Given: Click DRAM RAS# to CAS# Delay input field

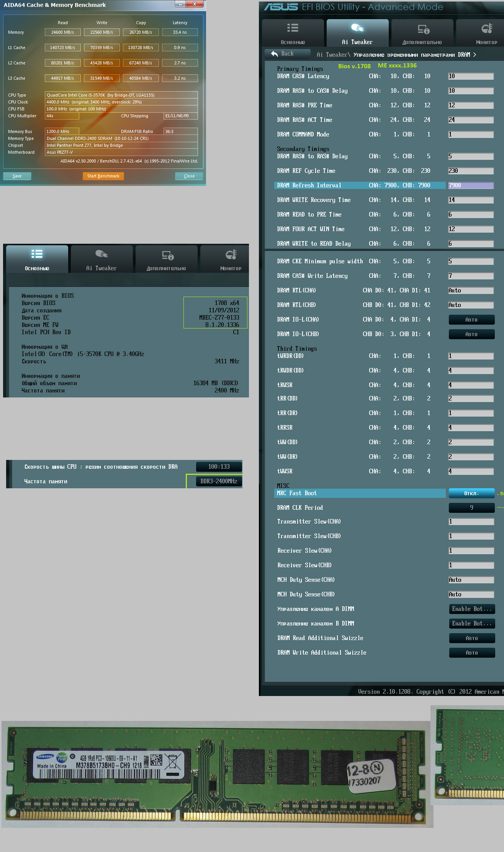Looking at the screenshot, I should coord(471,91).
